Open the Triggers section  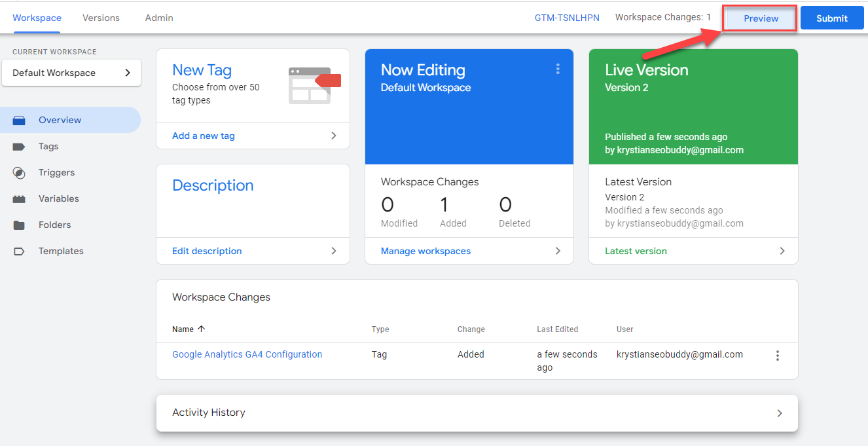tap(70, 172)
